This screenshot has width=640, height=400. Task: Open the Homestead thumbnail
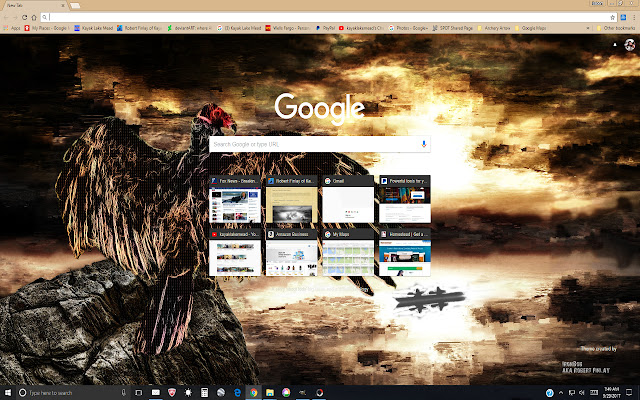coord(405,252)
